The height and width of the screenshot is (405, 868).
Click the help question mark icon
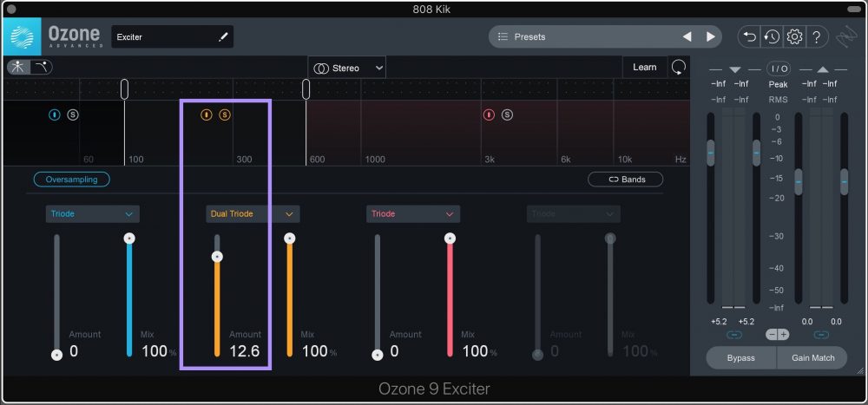point(817,36)
